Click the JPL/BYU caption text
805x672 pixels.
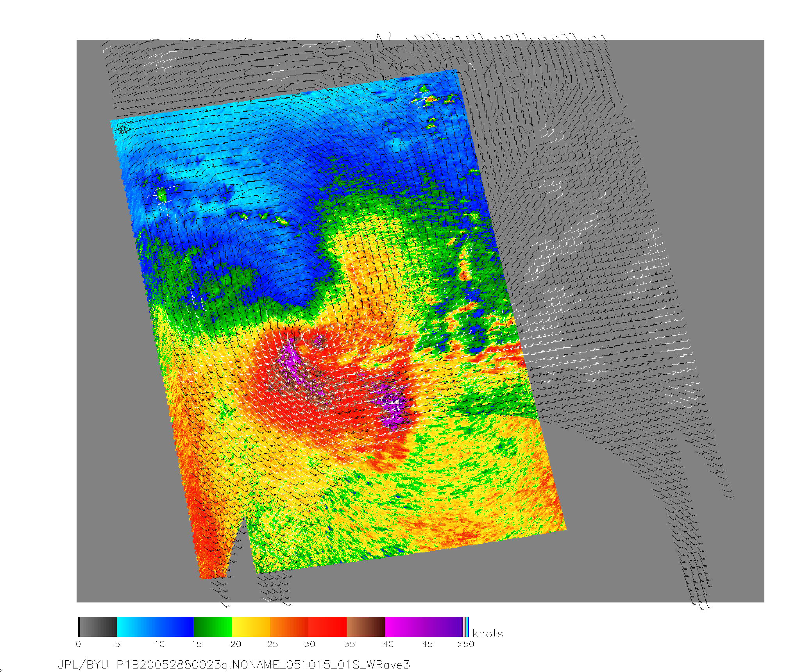[x=83, y=665]
